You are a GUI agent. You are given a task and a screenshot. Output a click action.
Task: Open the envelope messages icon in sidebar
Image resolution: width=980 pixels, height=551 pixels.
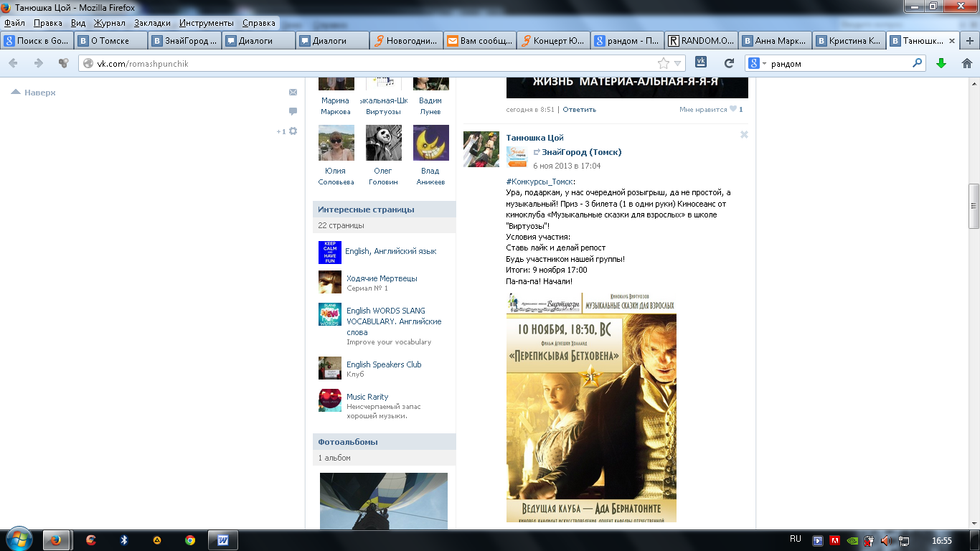coord(293,93)
